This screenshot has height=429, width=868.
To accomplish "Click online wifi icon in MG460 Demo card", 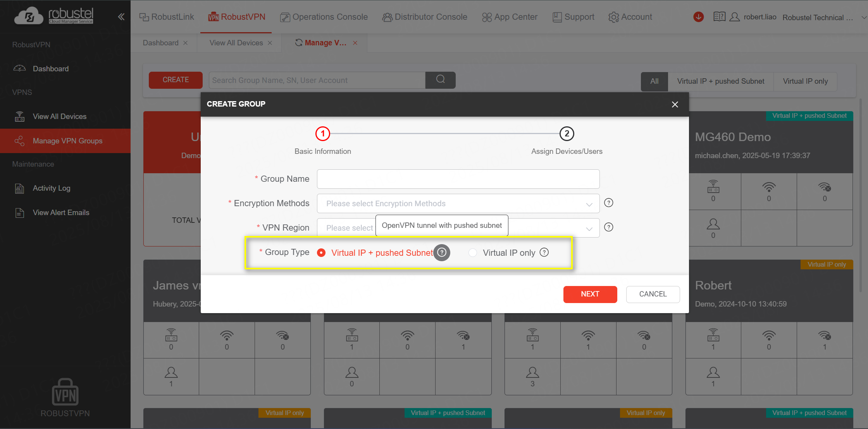I will pos(769,187).
